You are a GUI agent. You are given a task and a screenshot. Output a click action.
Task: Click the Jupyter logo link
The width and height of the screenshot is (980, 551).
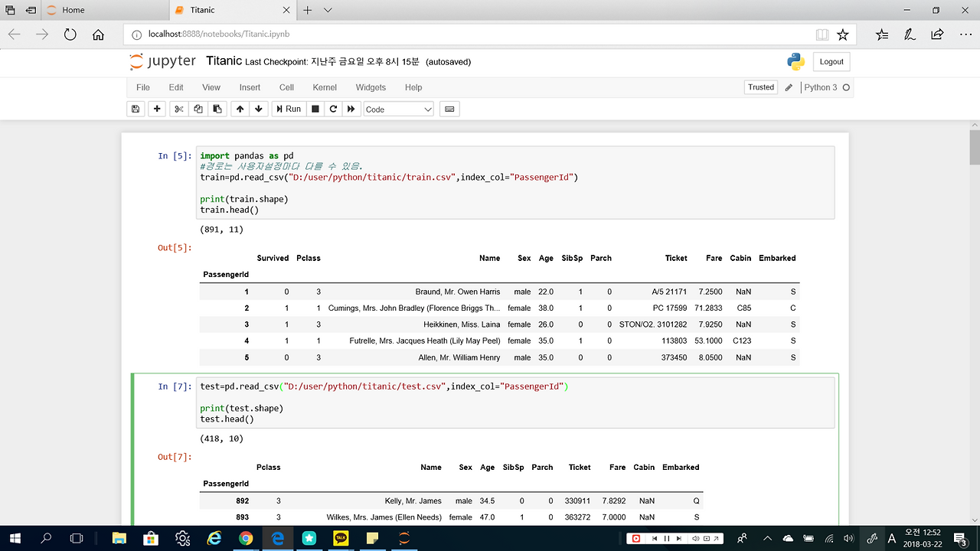[162, 61]
